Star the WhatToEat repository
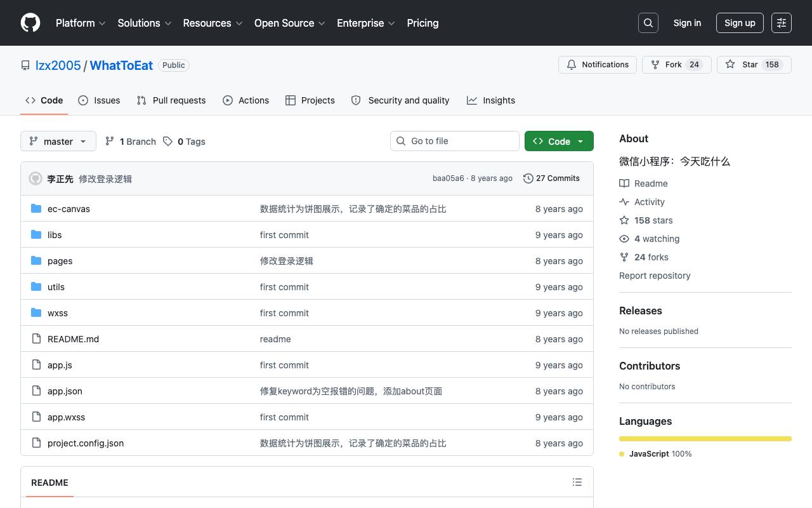This screenshot has width=812, height=508. point(754,65)
